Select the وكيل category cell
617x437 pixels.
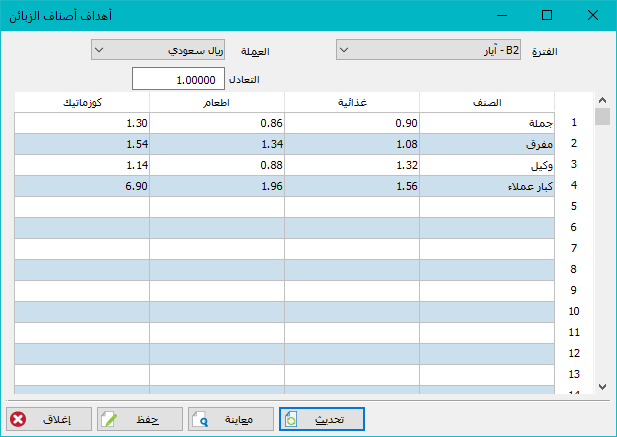click(487, 165)
